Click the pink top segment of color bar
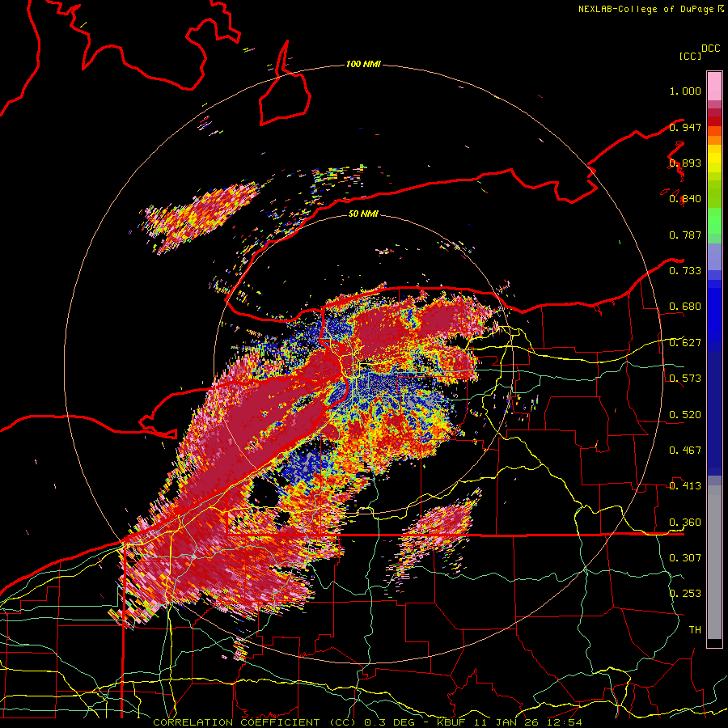 click(714, 86)
